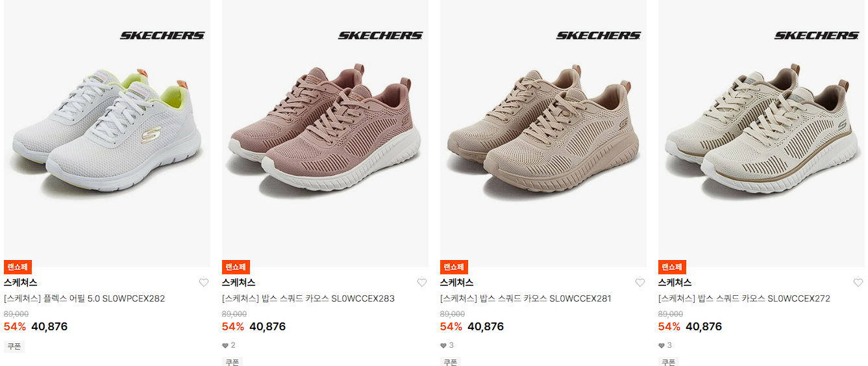The height and width of the screenshot is (366, 868).
Task: Click the 2 likes heart counter
Action: tap(229, 345)
